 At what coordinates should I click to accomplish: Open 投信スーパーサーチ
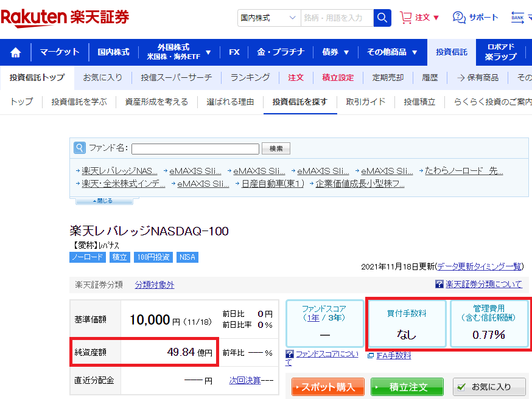click(177, 78)
